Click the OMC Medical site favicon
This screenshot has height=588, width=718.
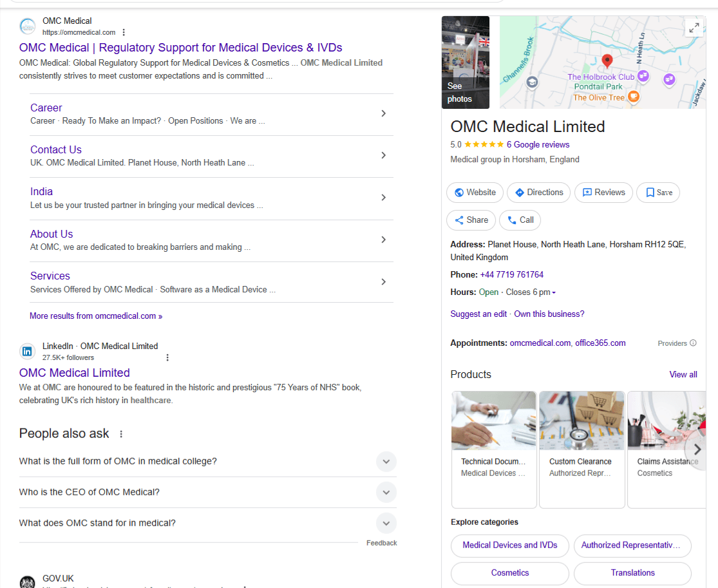pos(28,26)
